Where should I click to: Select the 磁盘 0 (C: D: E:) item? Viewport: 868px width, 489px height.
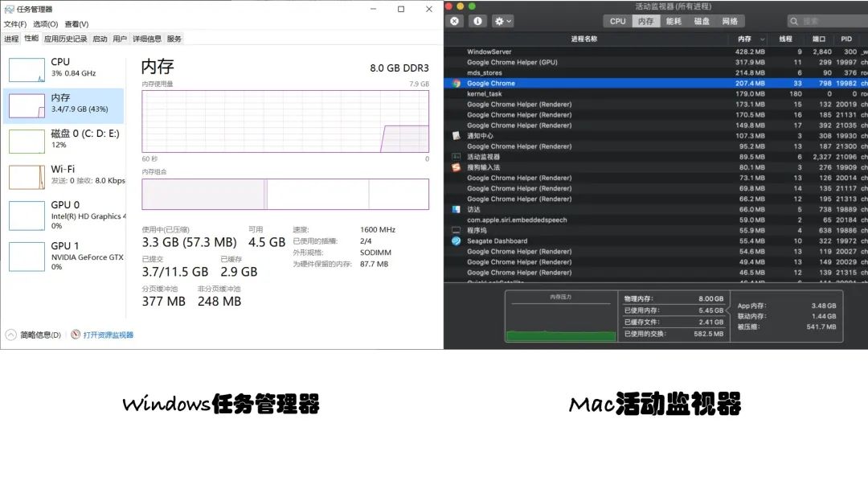click(63, 141)
